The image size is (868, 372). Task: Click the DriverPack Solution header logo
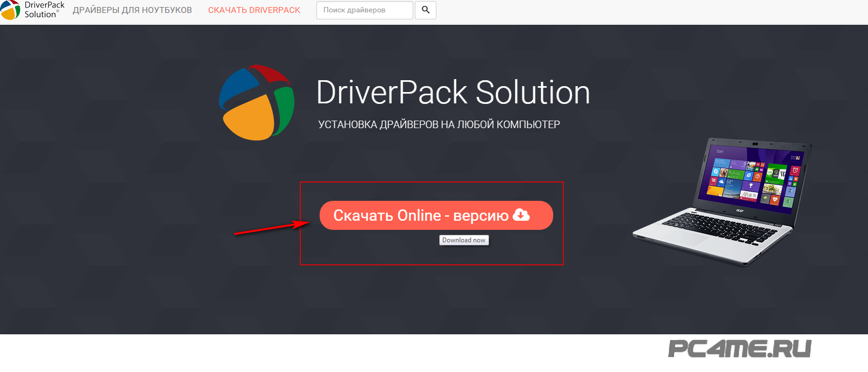pos(32,10)
